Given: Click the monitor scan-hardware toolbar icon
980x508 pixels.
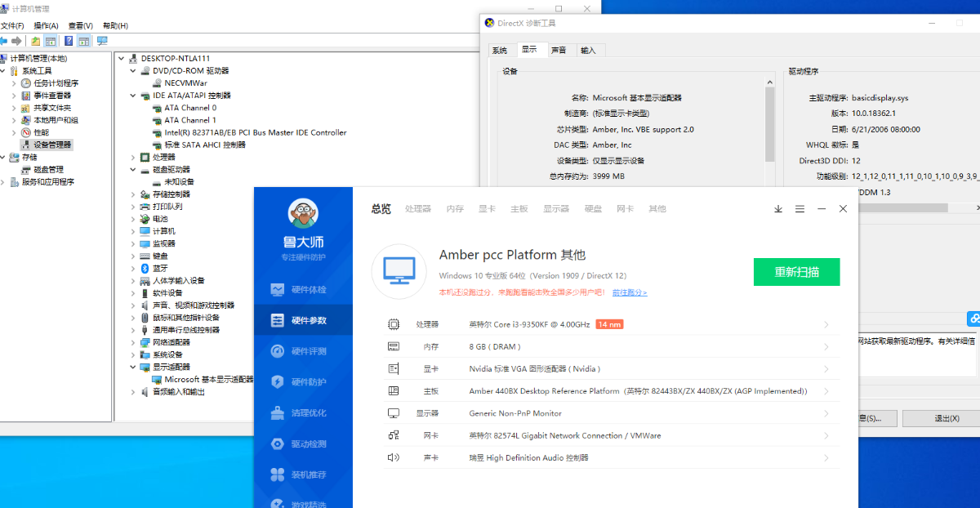Looking at the screenshot, I should tap(102, 41).
